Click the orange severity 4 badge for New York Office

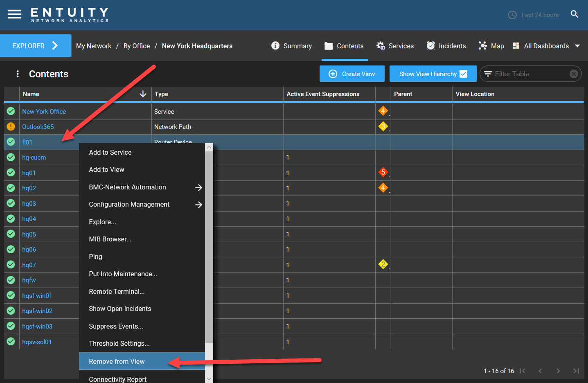click(383, 110)
